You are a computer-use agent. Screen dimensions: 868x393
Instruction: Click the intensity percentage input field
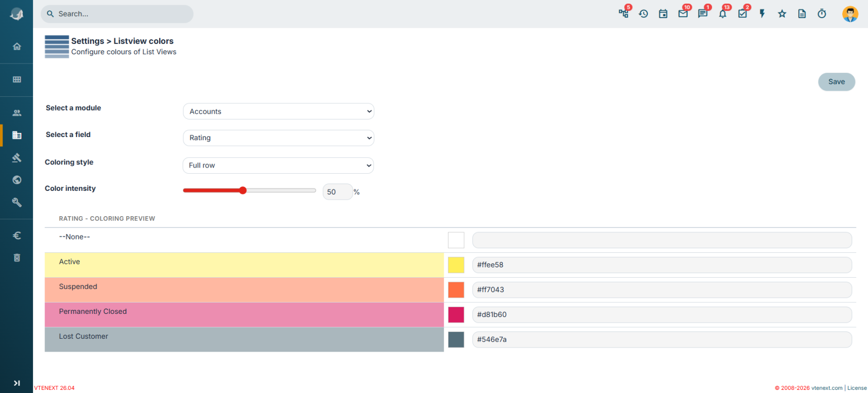pyautogui.click(x=338, y=192)
